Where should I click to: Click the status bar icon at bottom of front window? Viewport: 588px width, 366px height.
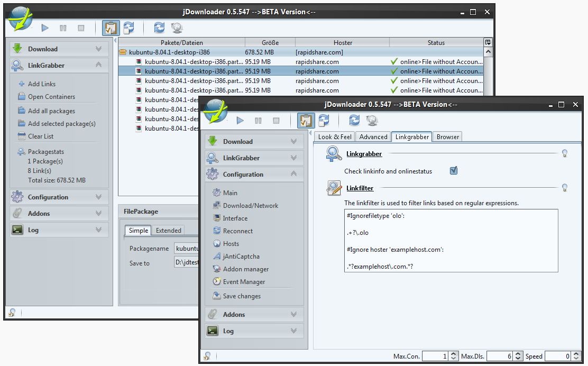[x=207, y=356]
